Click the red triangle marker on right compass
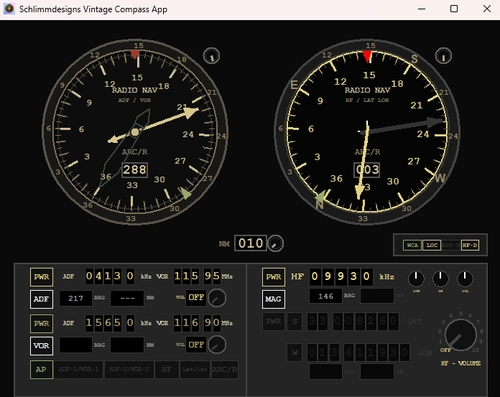500x397 pixels. pyautogui.click(x=367, y=57)
